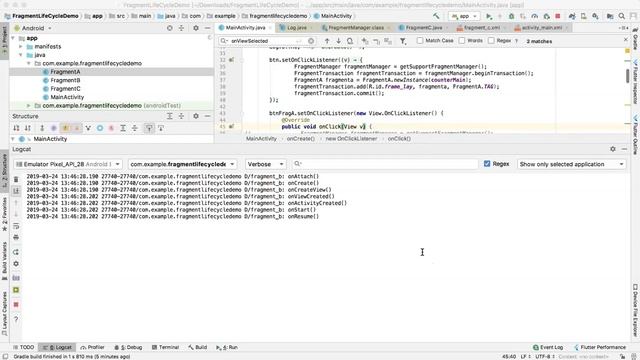This screenshot has height=360, width=640.
Task: Open the com.example process dropdown
Action: (182, 164)
